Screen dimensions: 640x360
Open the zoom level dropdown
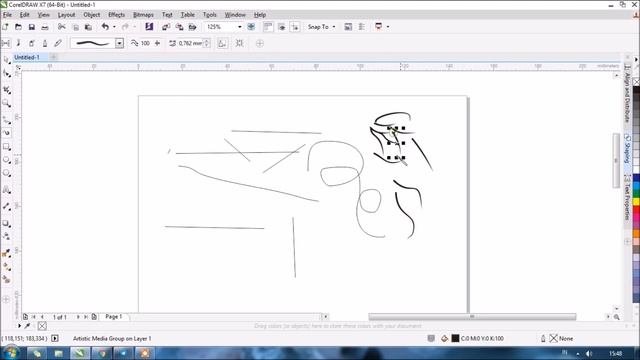(x=240, y=27)
